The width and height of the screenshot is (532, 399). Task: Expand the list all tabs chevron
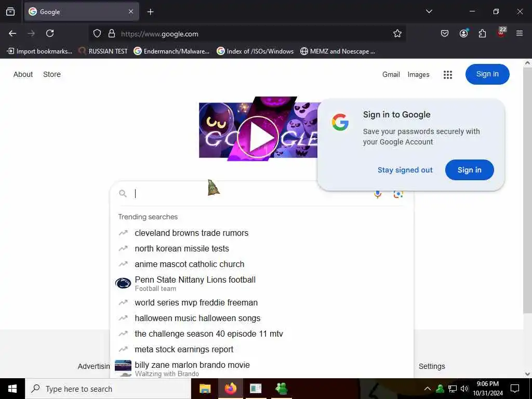[429, 11]
